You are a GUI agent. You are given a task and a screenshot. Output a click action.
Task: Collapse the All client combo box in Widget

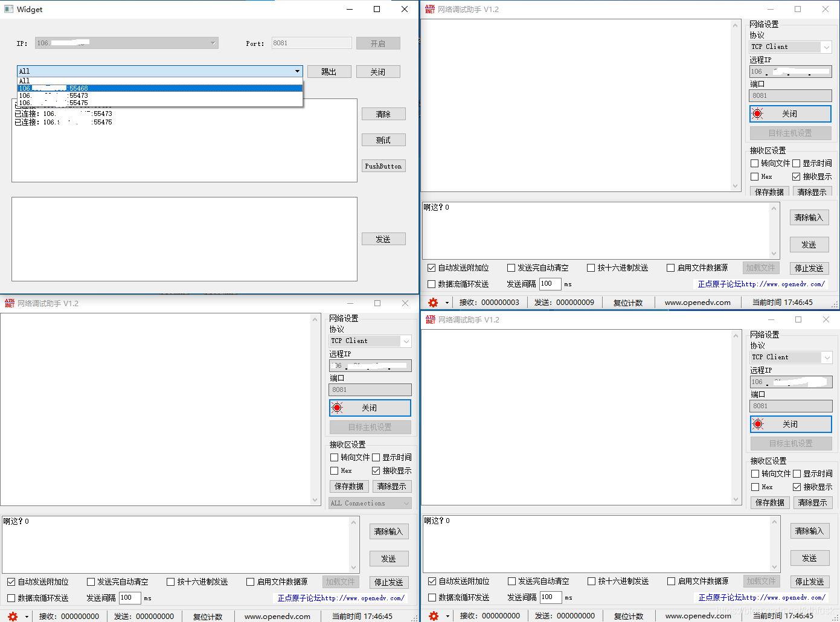pos(297,71)
